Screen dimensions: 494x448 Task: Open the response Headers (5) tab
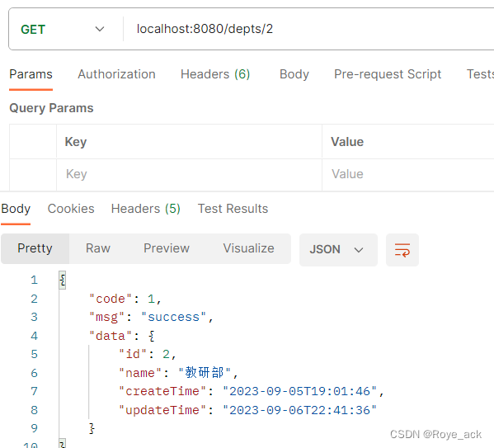145,209
